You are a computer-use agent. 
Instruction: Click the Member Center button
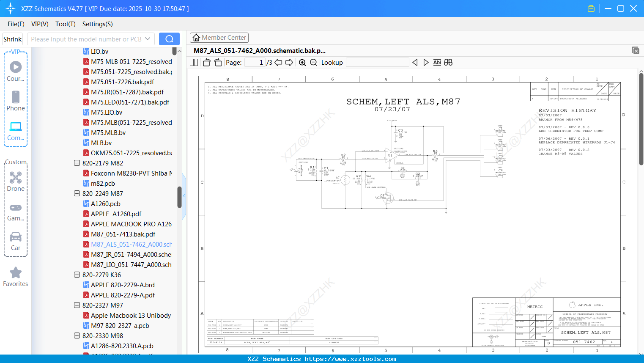pyautogui.click(x=219, y=38)
